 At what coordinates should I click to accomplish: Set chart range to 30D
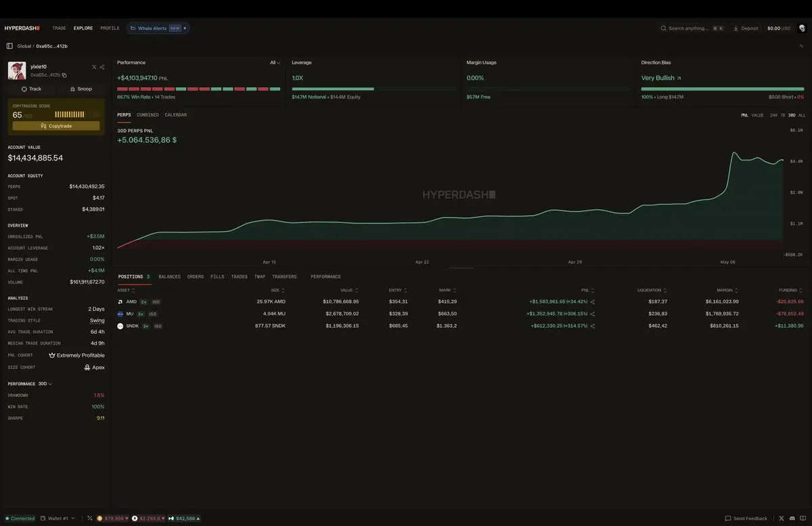tap(792, 115)
